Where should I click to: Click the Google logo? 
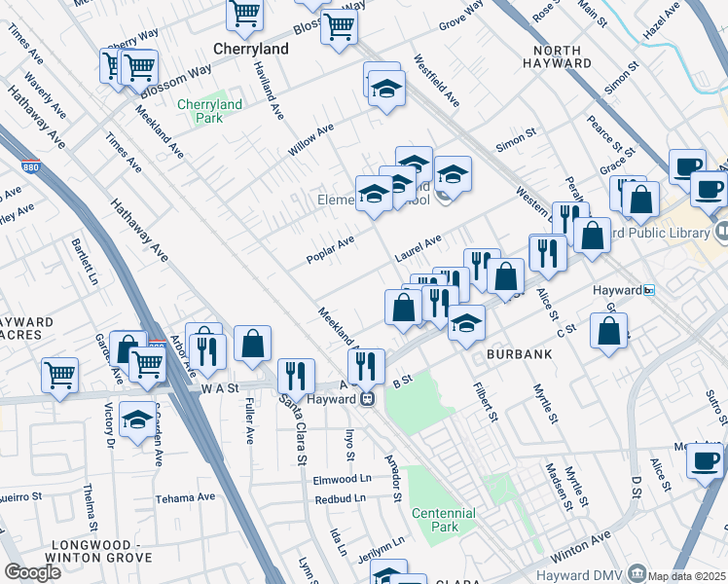32,572
